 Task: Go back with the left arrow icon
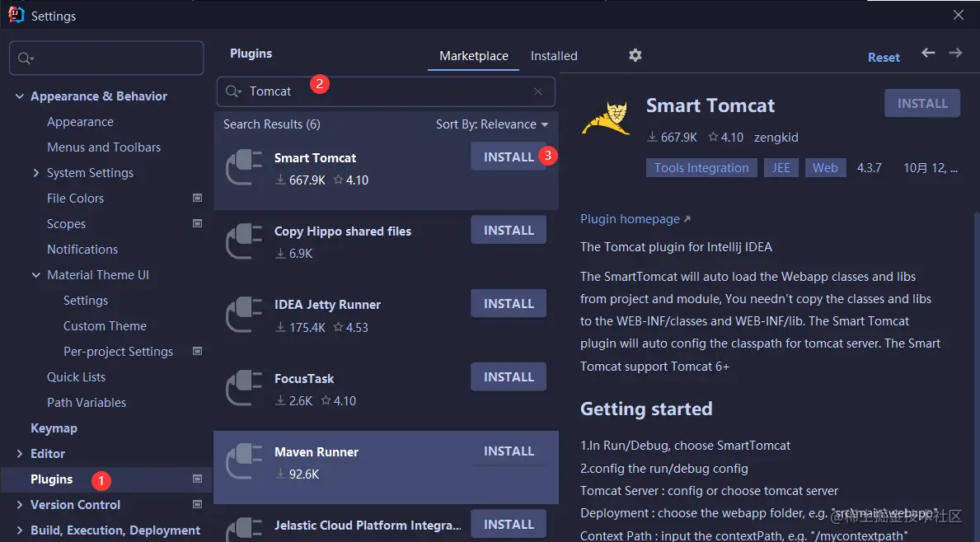pyautogui.click(x=928, y=53)
